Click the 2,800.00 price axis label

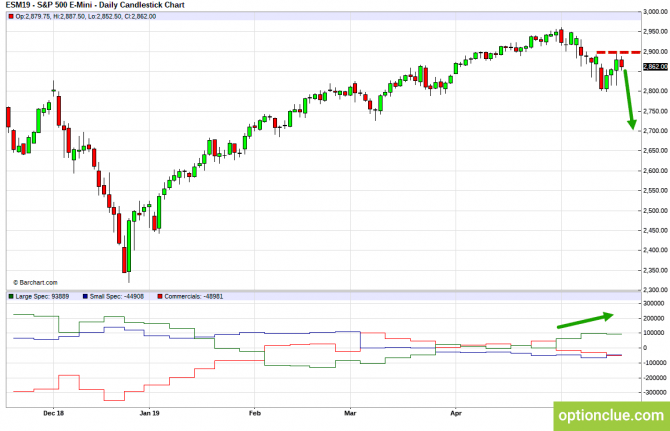tap(655, 91)
